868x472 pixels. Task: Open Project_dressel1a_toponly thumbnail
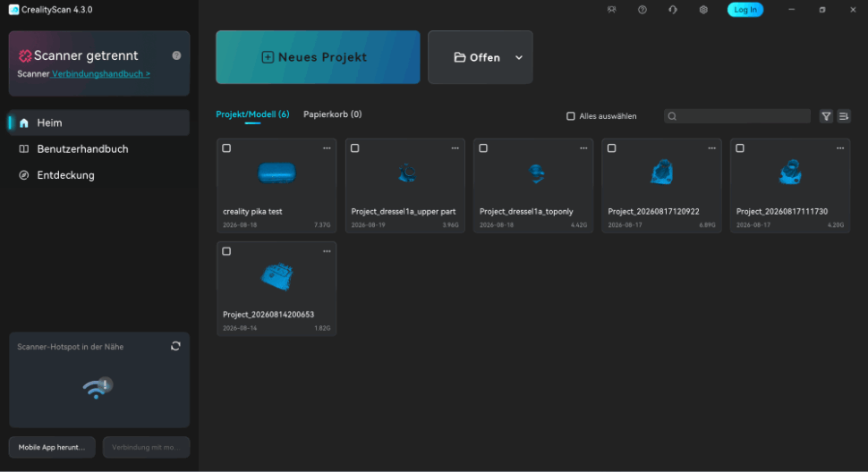click(535, 173)
